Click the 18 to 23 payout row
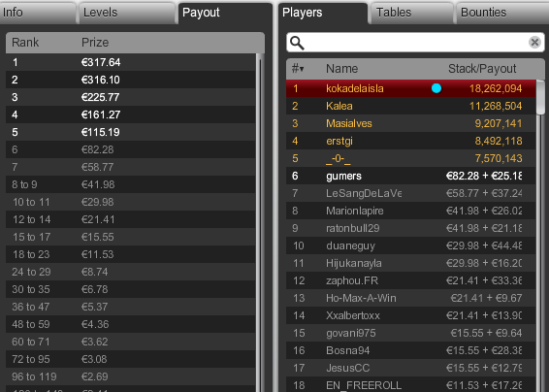 click(131, 254)
